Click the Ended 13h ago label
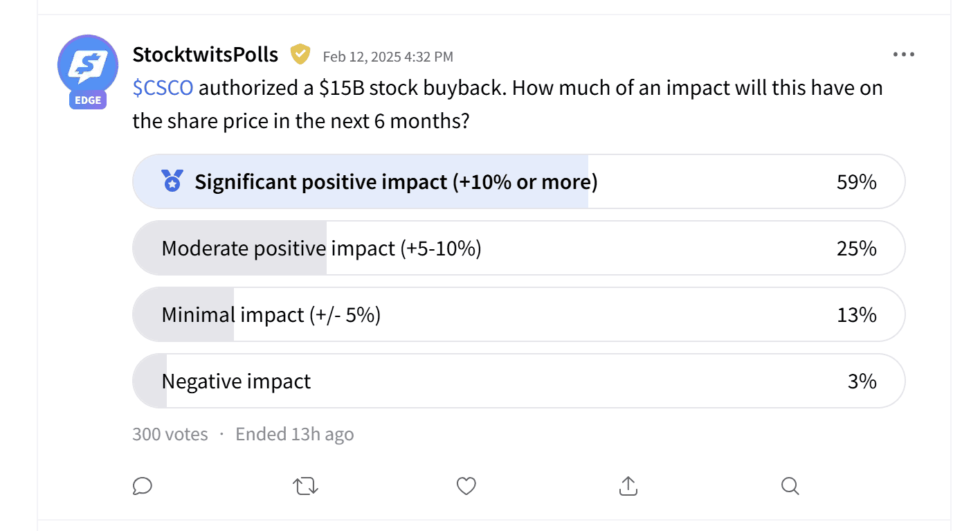The image size is (980, 531). (x=294, y=434)
